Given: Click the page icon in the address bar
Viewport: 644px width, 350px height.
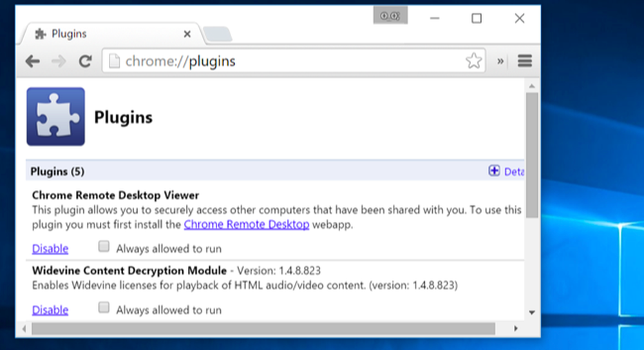Looking at the screenshot, I should click(114, 61).
